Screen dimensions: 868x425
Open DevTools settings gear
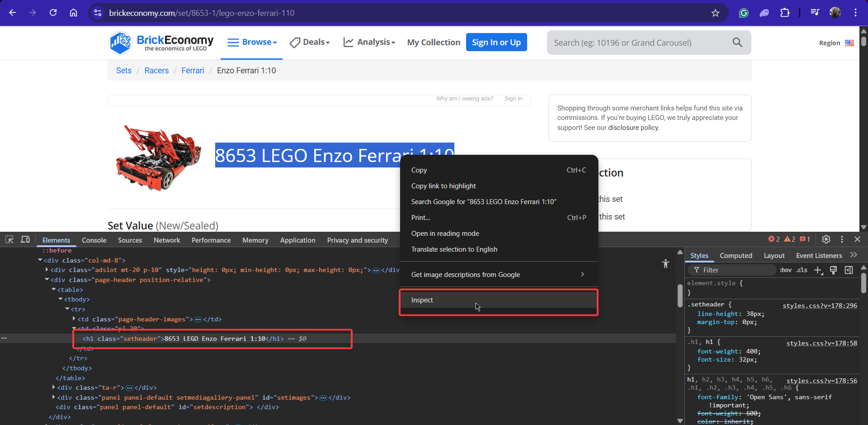(826, 239)
